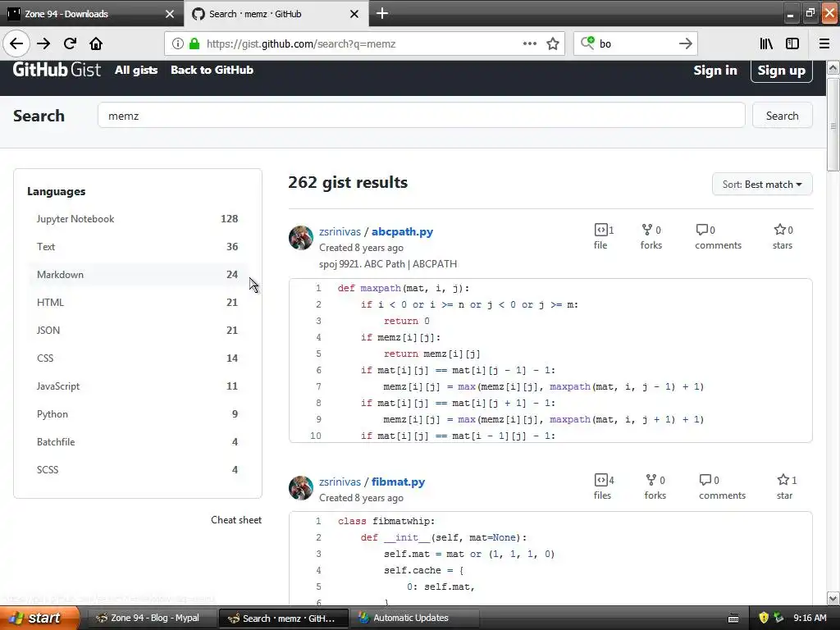Image resolution: width=840 pixels, height=630 pixels.
Task: Click the GitHub Gist logo
Action: point(57,70)
